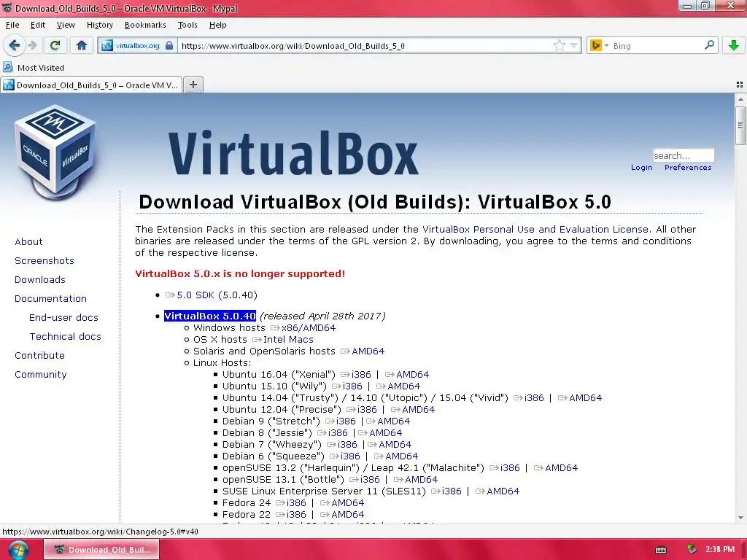Open the Tools menu
The width and height of the screenshot is (747, 560).
click(x=187, y=25)
